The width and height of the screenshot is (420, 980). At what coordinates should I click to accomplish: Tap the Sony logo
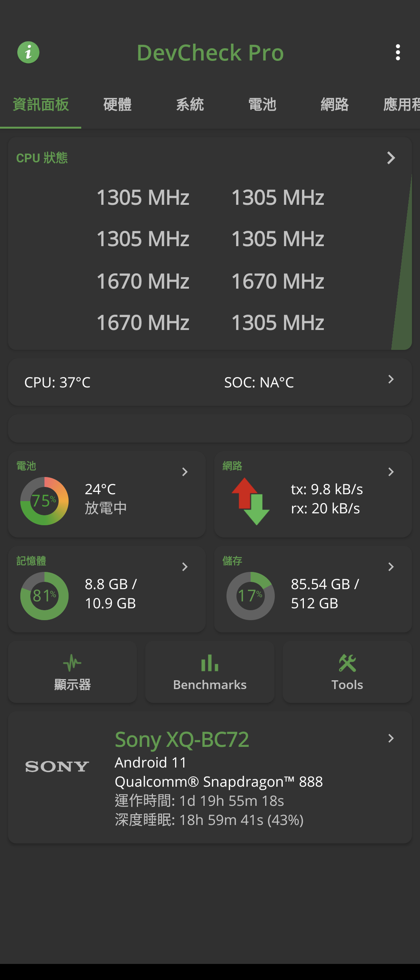pyautogui.click(x=57, y=766)
